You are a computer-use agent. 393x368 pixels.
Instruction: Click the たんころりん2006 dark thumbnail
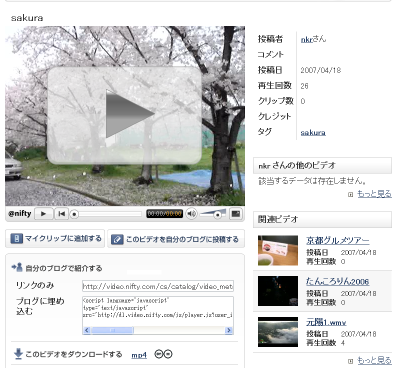point(278,291)
